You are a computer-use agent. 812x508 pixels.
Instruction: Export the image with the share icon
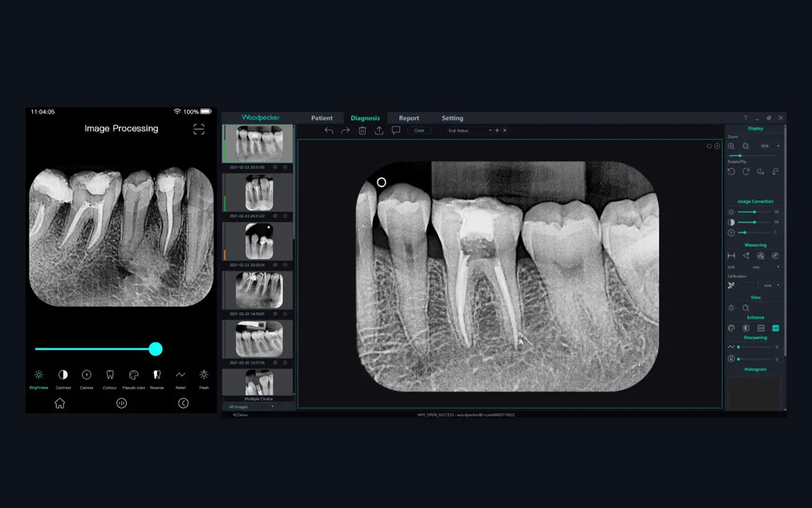coord(379,130)
